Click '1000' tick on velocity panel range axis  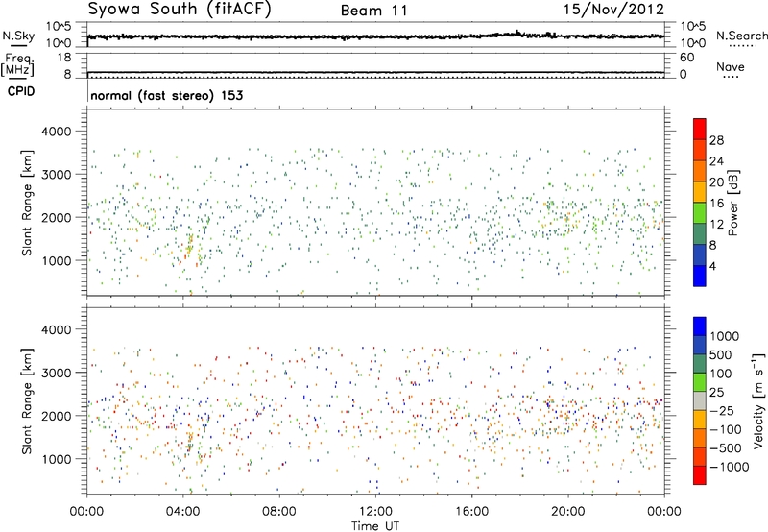pyautogui.click(x=56, y=459)
